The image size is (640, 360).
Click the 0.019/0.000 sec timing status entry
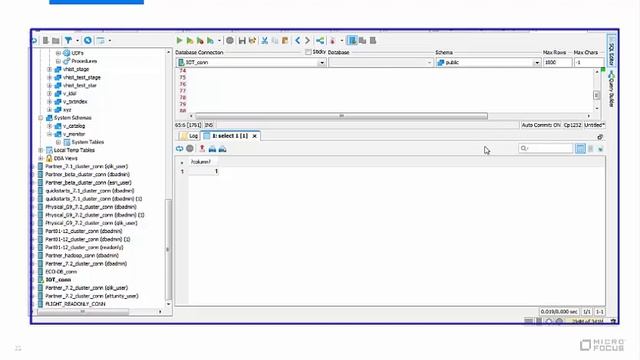tap(559, 312)
